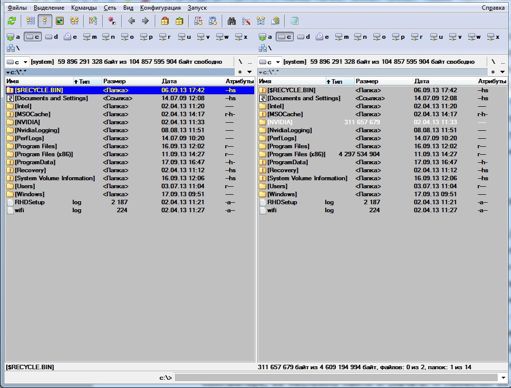
Task: Switch to thumbnail view toolbar icon
Action: (x=60, y=21)
